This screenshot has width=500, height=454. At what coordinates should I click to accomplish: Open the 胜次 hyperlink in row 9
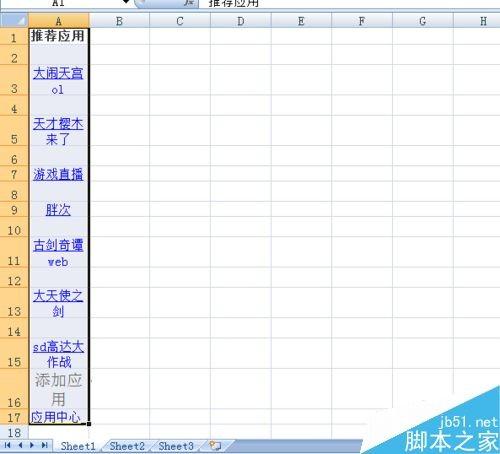(x=58, y=210)
